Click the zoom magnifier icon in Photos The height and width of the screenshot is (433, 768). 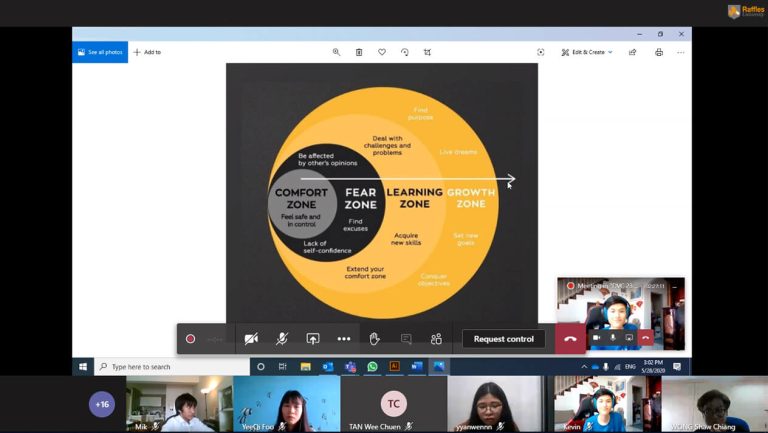pyautogui.click(x=336, y=52)
